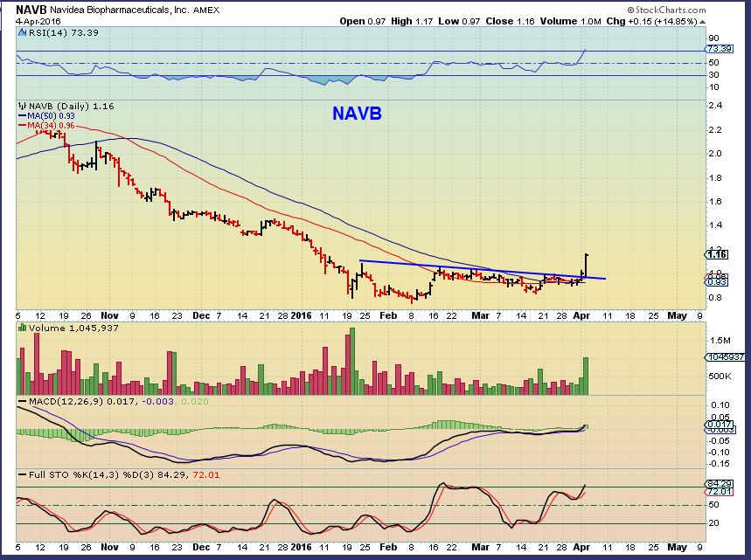The image size is (751, 560).
Task: Click the large blue NAVB chart title
Action: tap(357, 114)
